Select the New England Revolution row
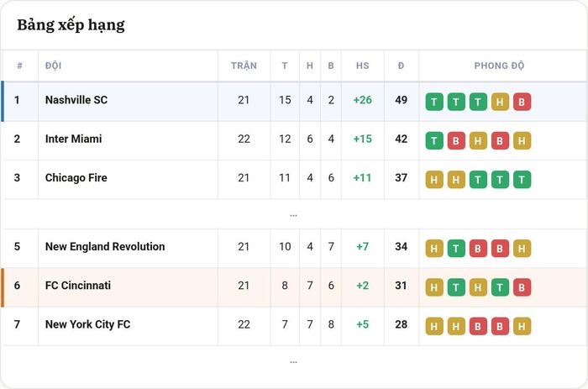This screenshot has height=389, width=588. [x=294, y=248]
